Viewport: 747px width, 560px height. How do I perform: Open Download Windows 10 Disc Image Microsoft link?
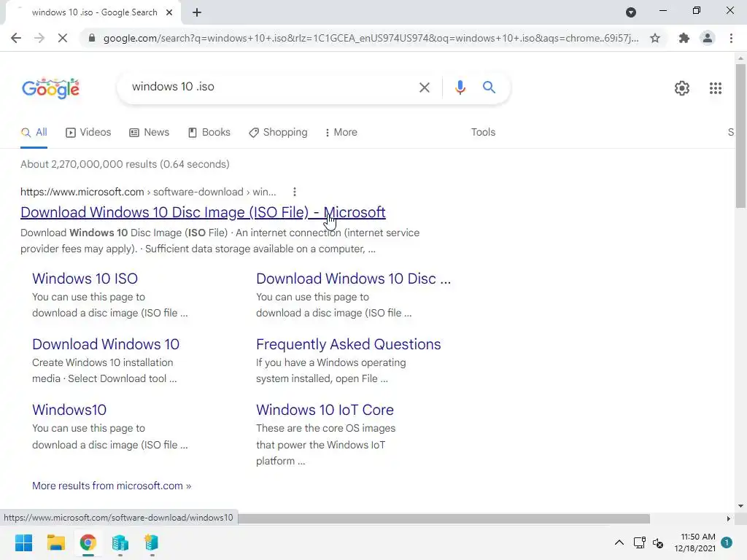click(203, 212)
